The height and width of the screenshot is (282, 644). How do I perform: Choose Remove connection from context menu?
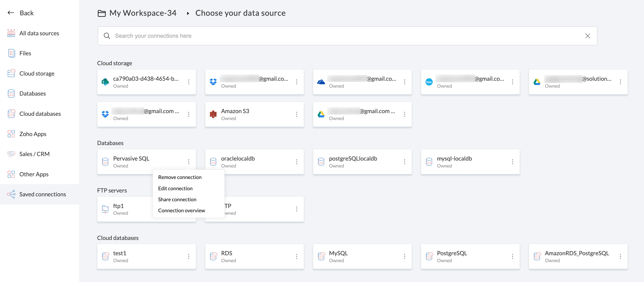[x=179, y=177]
